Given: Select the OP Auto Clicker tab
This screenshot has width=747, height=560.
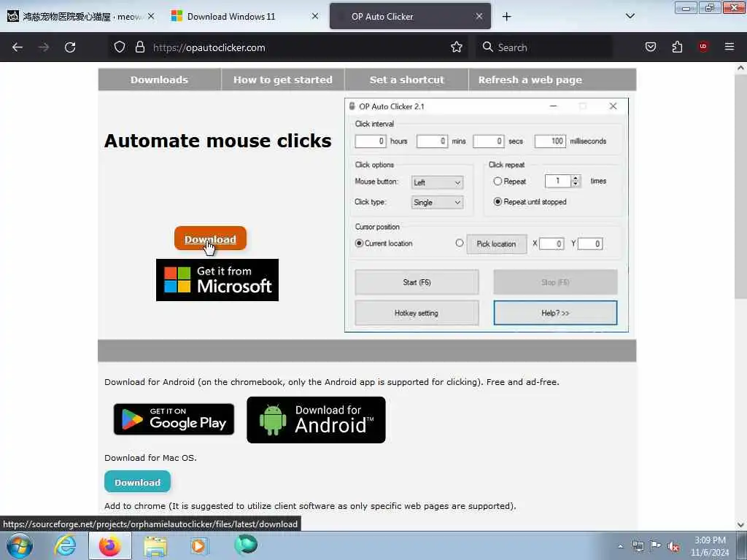Looking at the screenshot, I should (x=410, y=16).
